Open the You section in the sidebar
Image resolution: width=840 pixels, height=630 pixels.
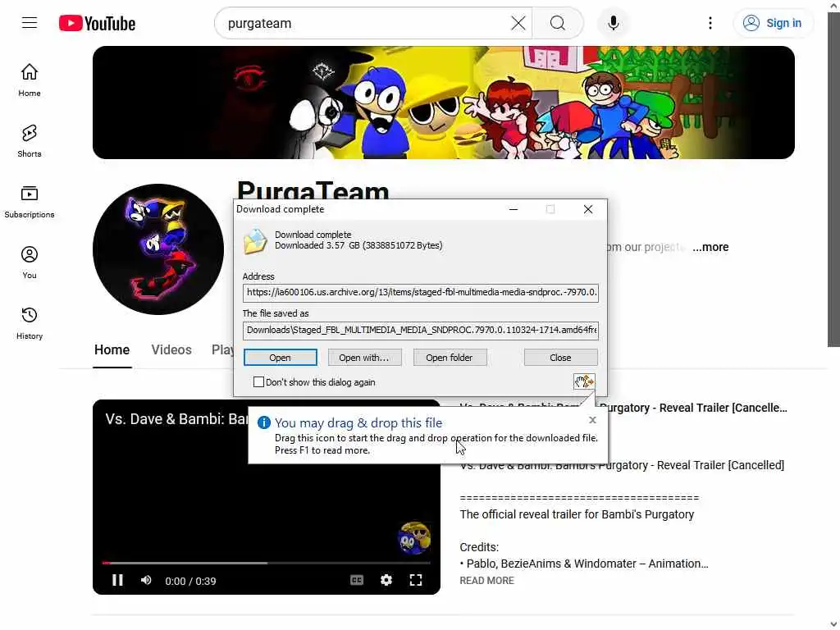point(30,262)
